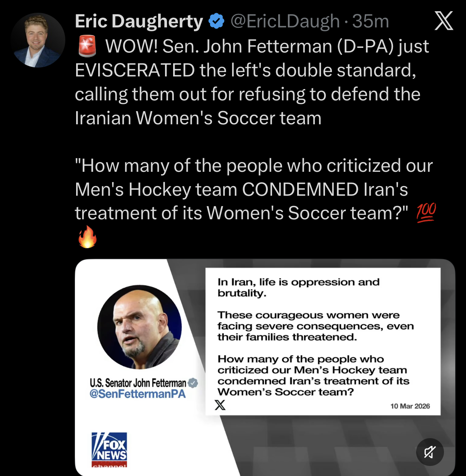Open Eric Daugherty's profile picture

(x=38, y=40)
